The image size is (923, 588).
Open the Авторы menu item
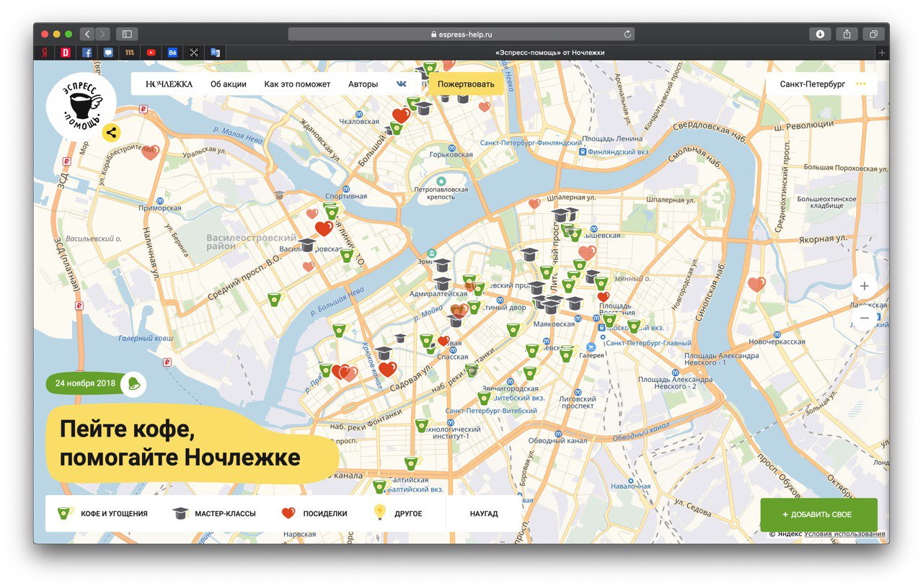pyautogui.click(x=363, y=84)
